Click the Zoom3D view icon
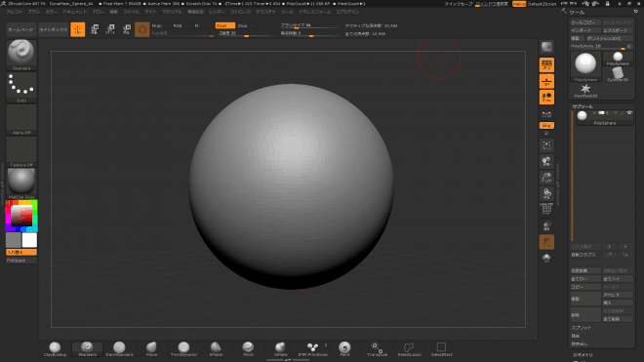This screenshot has height=362, width=644. coord(546,178)
